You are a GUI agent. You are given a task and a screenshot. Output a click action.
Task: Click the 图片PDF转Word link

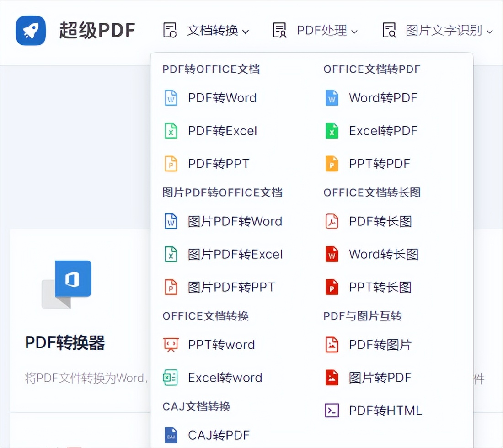[234, 221]
